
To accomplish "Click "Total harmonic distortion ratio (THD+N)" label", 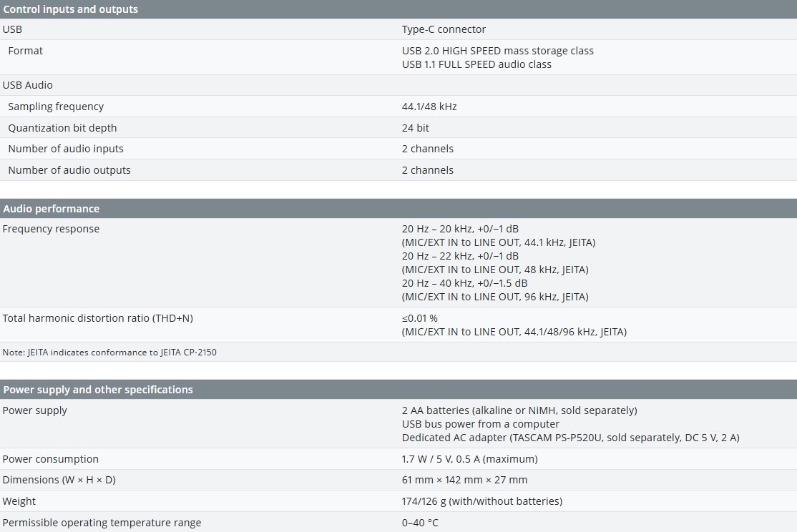I will [x=98, y=318].
